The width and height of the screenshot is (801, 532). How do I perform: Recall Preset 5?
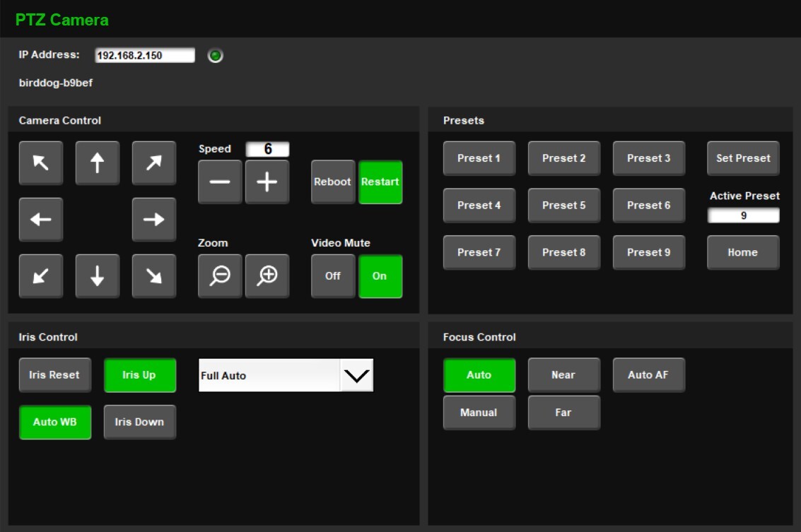(x=564, y=206)
